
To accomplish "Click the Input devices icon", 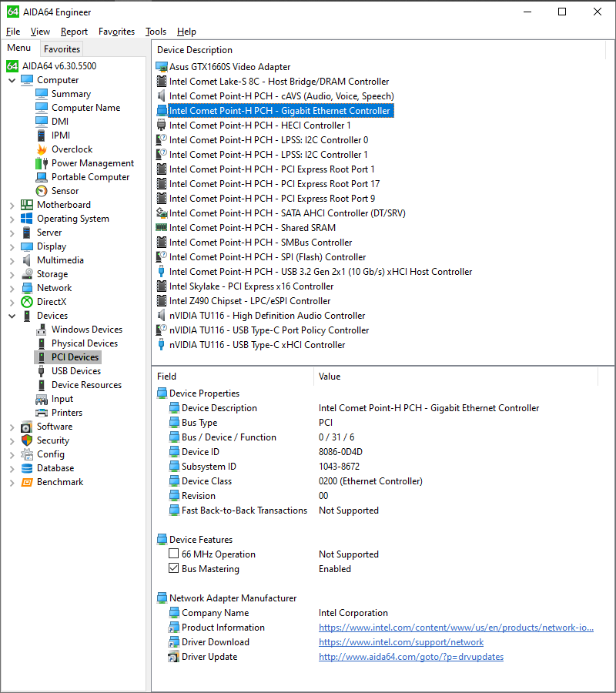I will coord(42,399).
